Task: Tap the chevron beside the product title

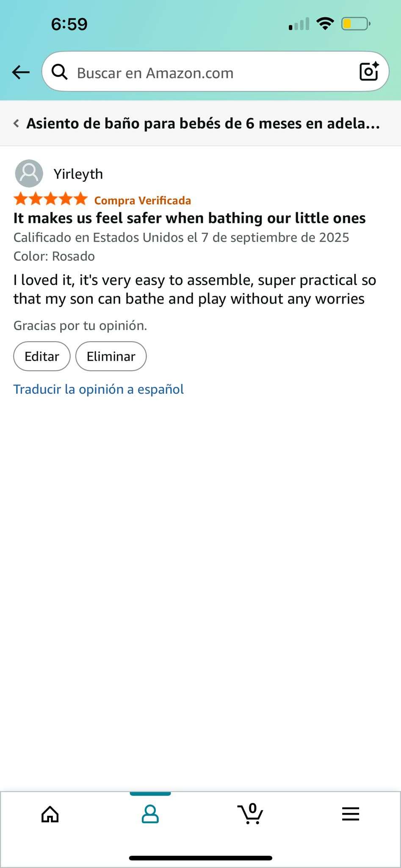Action: click(x=16, y=123)
